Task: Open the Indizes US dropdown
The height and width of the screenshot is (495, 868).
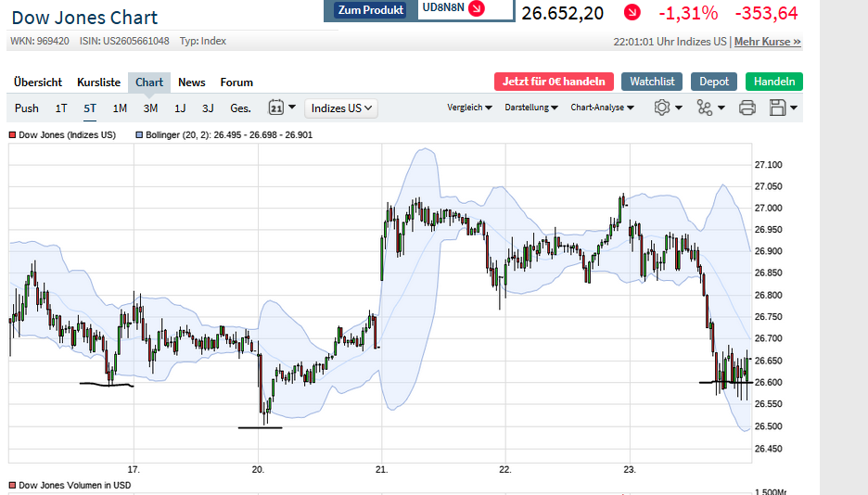Action: (341, 108)
